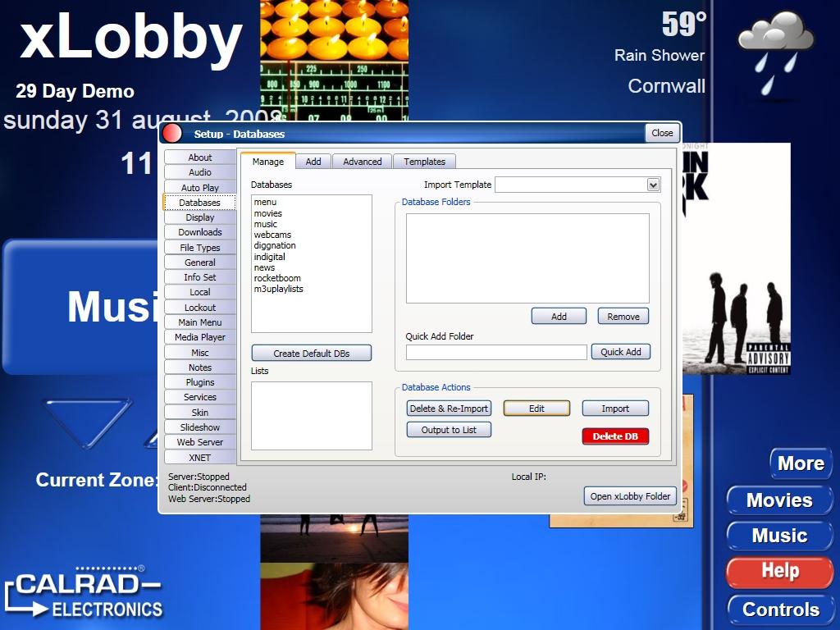This screenshot has width=840, height=630.
Task: Click the candles thumbnail image
Action: click(x=335, y=30)
